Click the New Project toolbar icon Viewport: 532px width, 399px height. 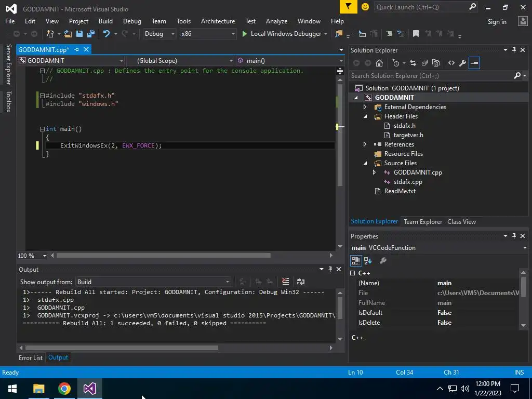coord(50,34)
